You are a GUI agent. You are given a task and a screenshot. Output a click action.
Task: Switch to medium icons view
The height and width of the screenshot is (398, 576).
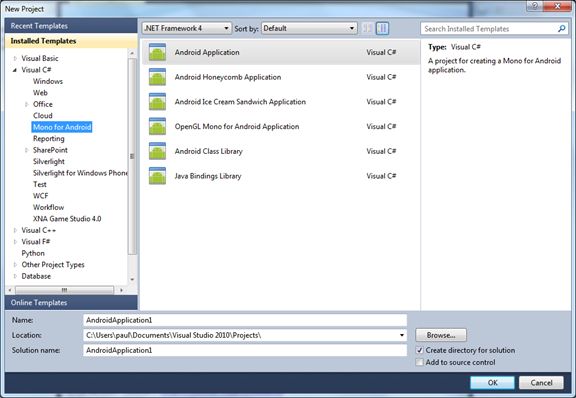(x=382, y=28)
